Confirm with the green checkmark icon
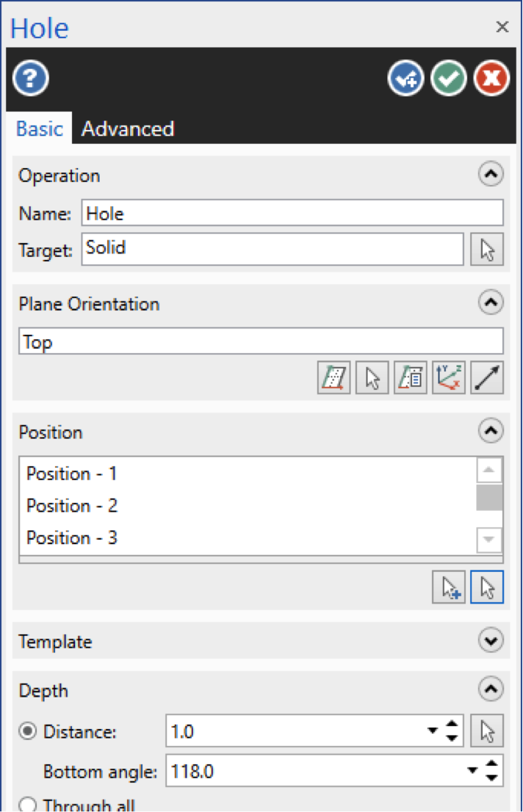The height and width of the screenshot is (812, 523). tap(448, 79)
